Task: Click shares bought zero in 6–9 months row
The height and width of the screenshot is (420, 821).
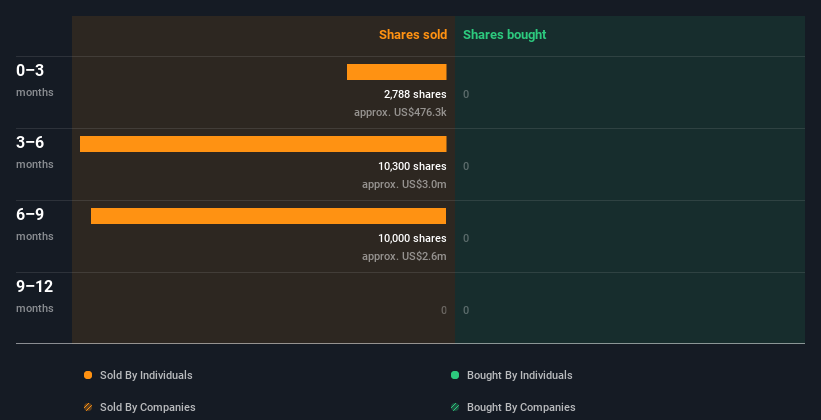Action: [x=466, y=238]
